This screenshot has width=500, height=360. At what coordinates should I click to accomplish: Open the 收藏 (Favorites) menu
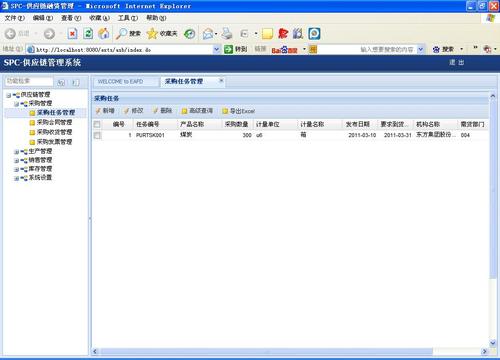pyautogui.click(x=99, y=18)
